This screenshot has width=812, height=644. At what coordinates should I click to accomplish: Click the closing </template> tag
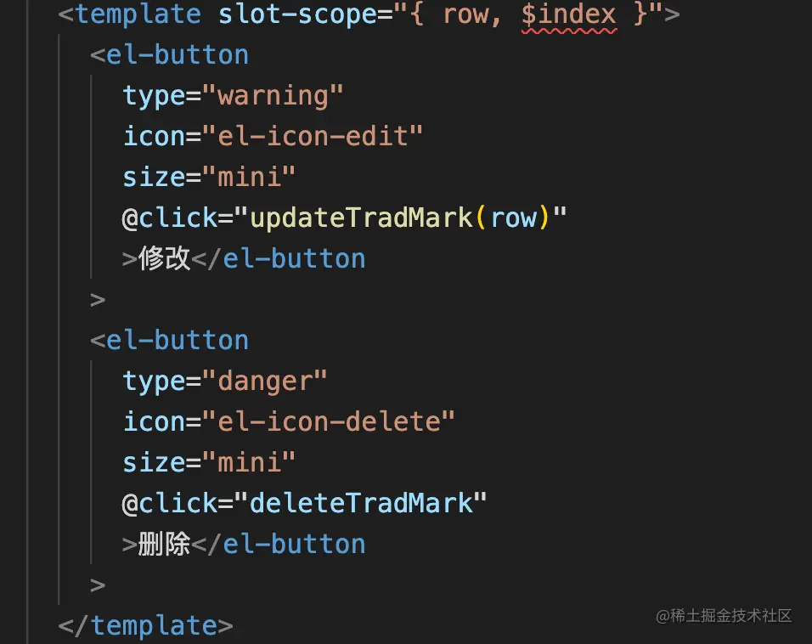(145, 625)
